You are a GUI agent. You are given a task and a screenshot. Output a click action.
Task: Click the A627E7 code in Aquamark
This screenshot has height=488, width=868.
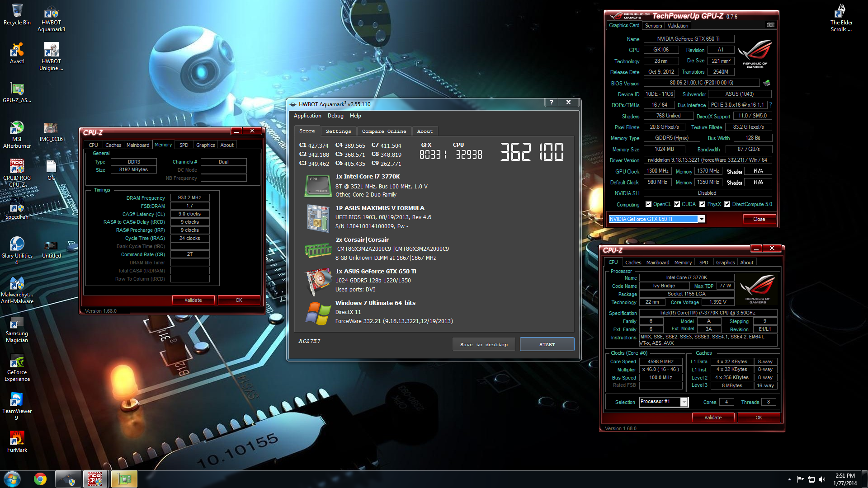309,341
